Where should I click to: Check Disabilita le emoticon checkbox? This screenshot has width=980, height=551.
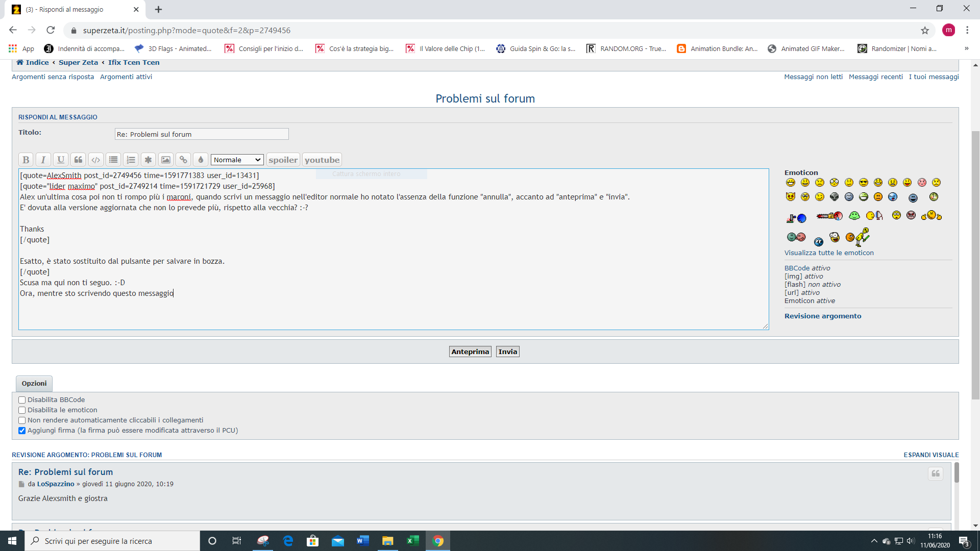tap(22, 410)
